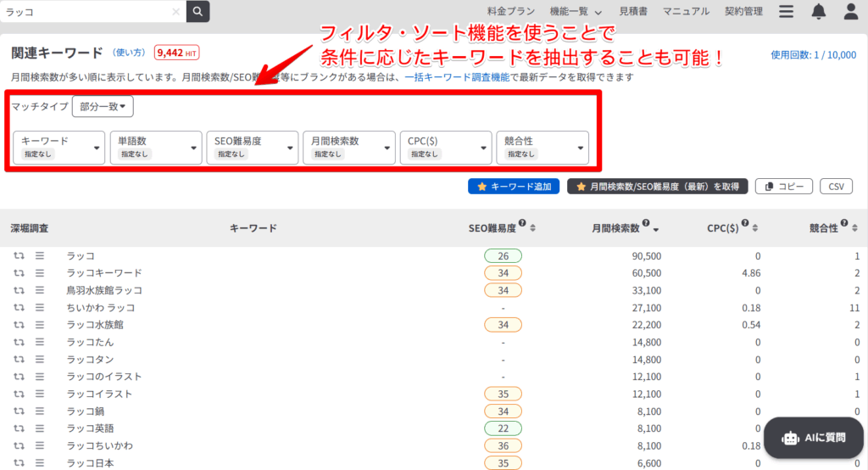Clear the search field with X icon
The image size is (868, 470).
pyautogui.click(x=175, y=12)
